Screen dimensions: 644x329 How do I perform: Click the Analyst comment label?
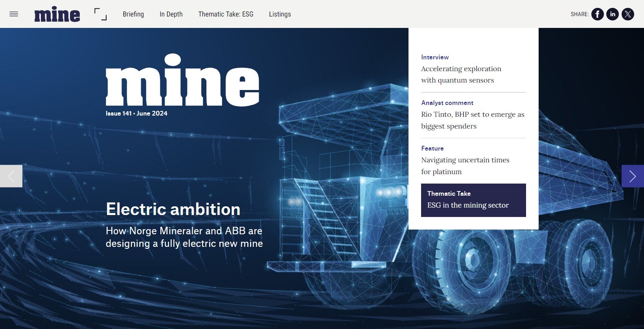[x=447, y=103]
